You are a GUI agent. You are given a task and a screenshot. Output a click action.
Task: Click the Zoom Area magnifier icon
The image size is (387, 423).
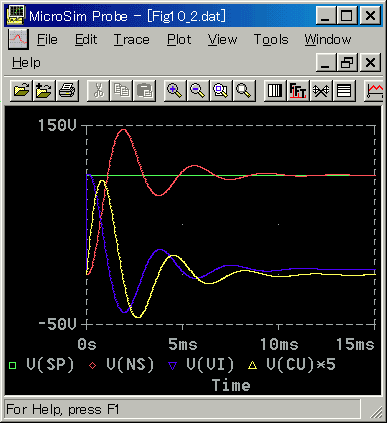[x=221, y=90]
